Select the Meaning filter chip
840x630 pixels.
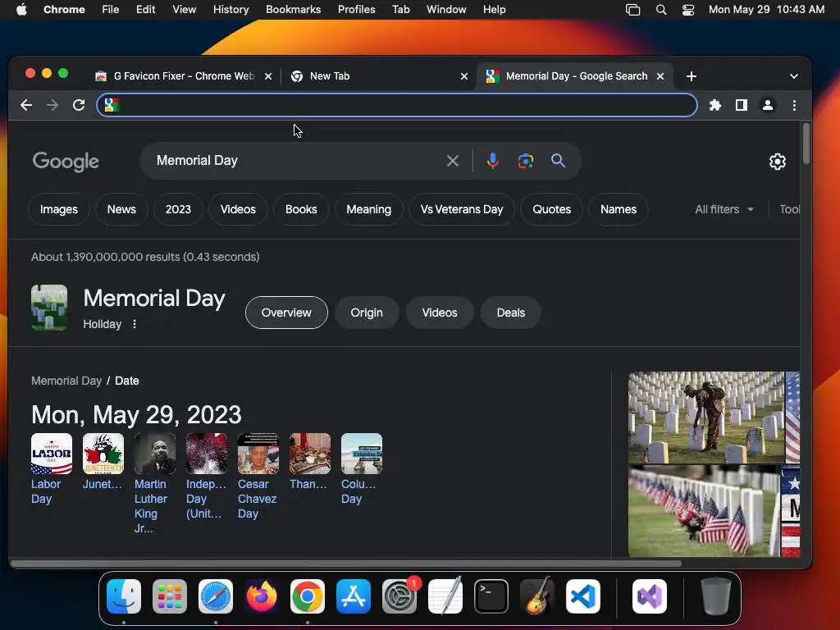click(368, 209)
